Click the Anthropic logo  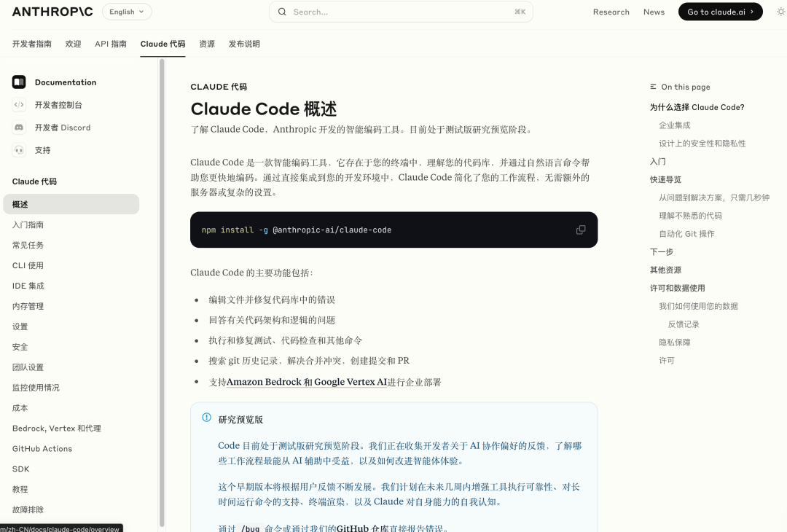(52, 12)
